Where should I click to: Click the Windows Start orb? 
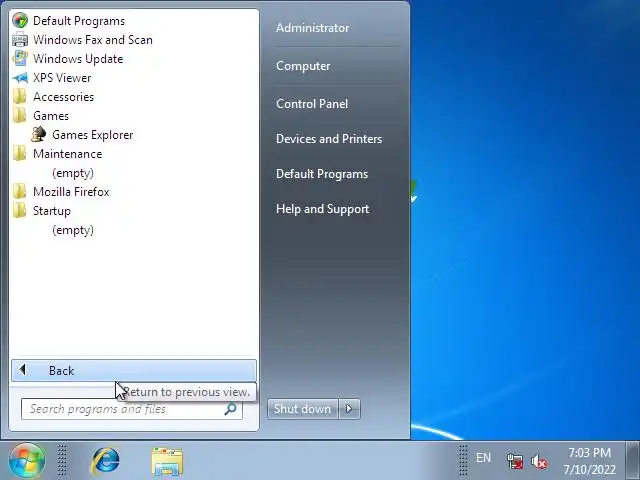27,461
